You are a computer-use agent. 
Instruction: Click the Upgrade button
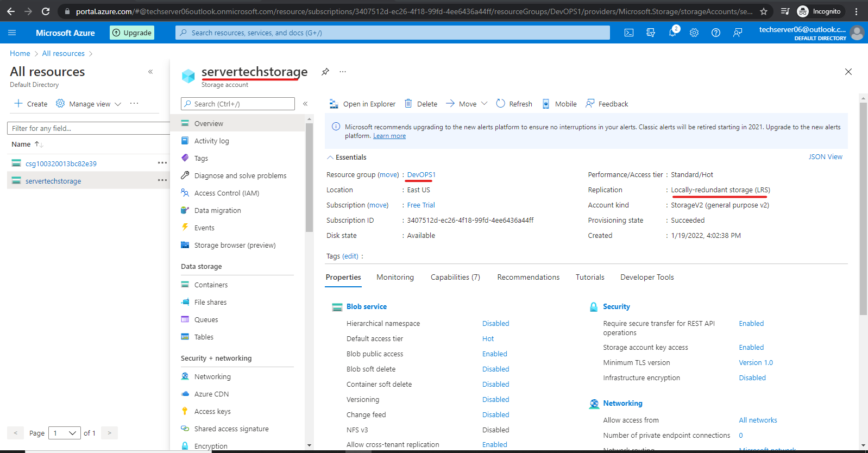click(132, 33)
